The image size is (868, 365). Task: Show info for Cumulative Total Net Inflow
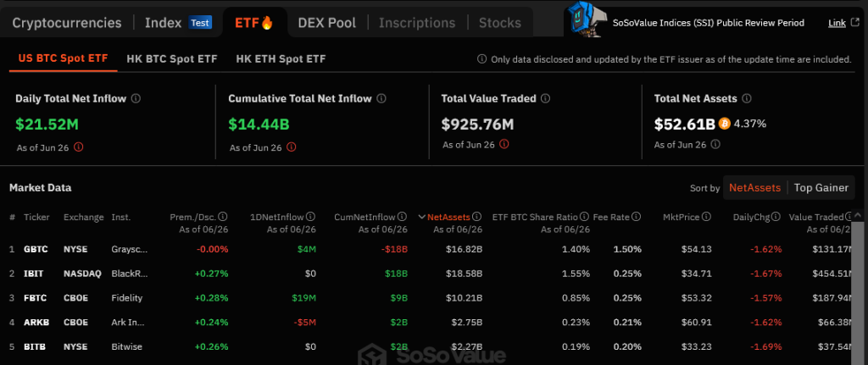pyautogui.click(x=381, y=98)
